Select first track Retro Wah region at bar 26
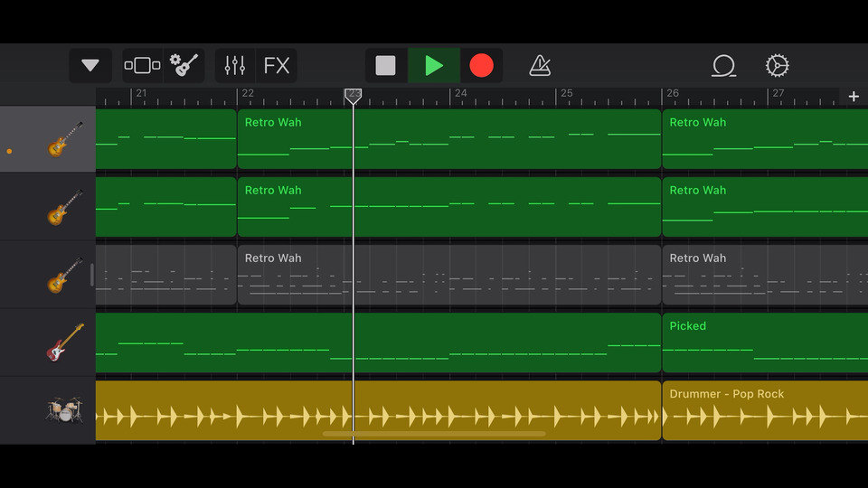This screenshot has height=488, width=868. point(765,139)
